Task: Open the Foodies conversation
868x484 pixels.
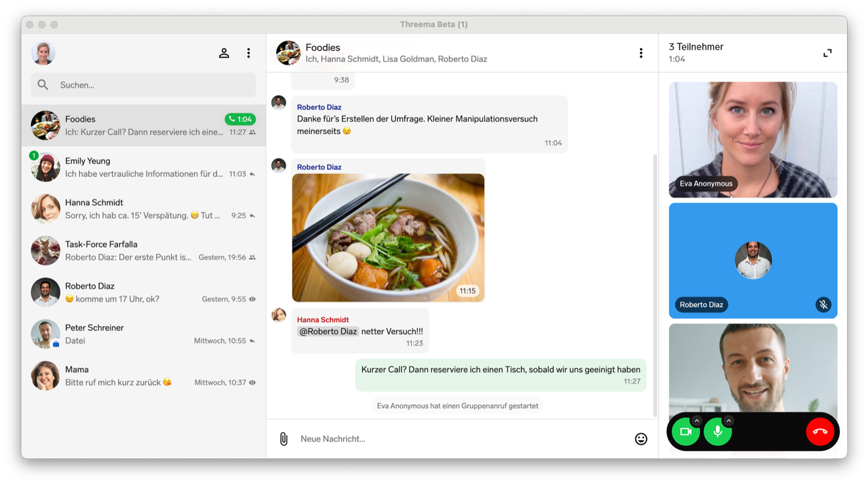Action: click(144, 125)
